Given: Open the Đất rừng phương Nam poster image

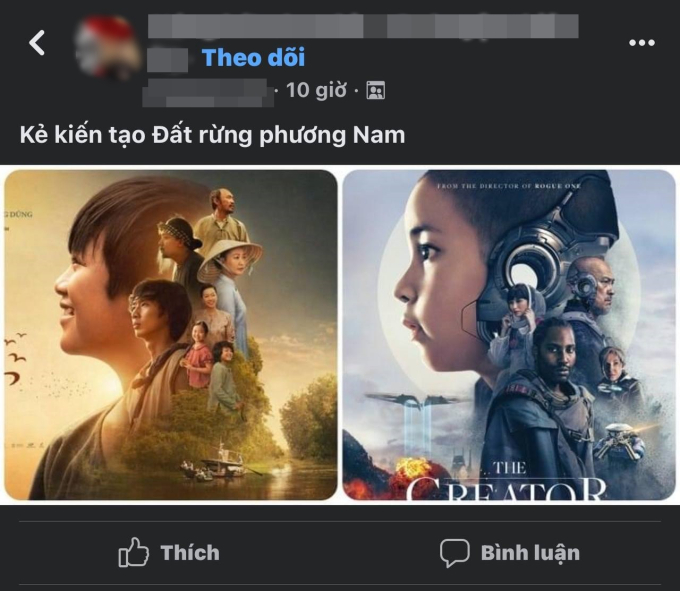Looking at the screenshot, I should point(170,335).
